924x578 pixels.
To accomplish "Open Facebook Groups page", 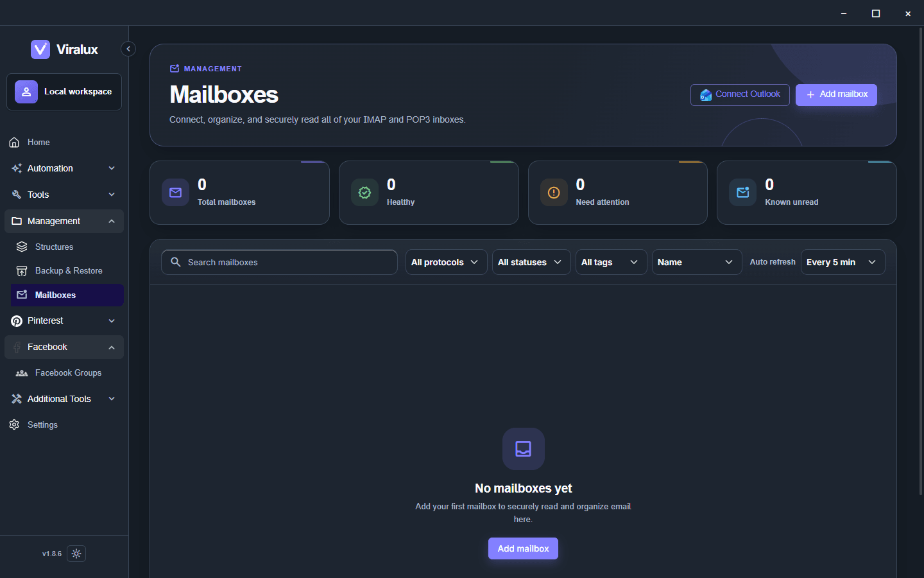I will coord(67,373).
